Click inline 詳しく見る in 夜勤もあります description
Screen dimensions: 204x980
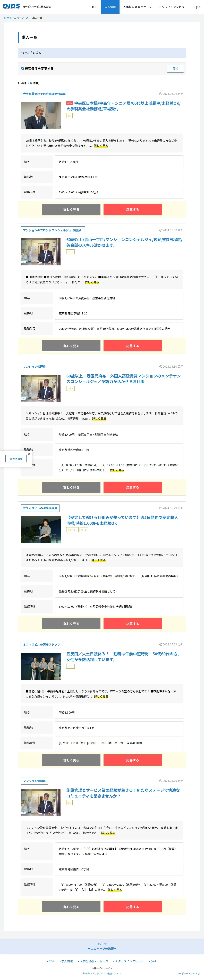[x=108, y=833]
